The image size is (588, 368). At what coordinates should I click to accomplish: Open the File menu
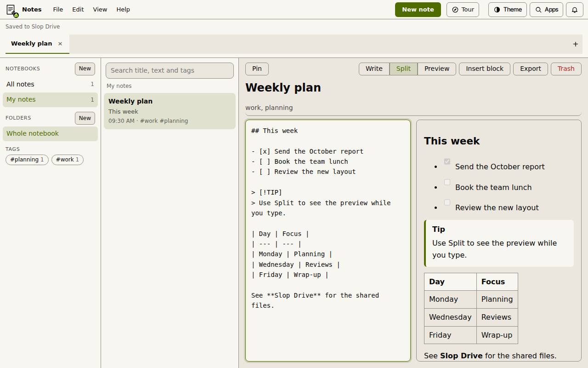58,10
